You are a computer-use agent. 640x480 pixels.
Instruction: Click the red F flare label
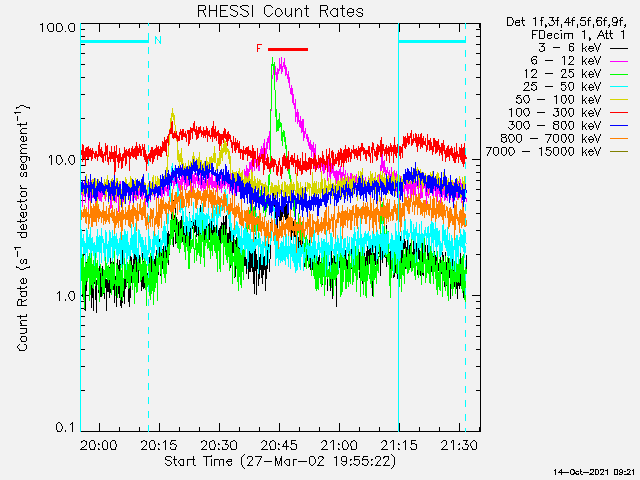pyautogui.click(x=259, y=49)
